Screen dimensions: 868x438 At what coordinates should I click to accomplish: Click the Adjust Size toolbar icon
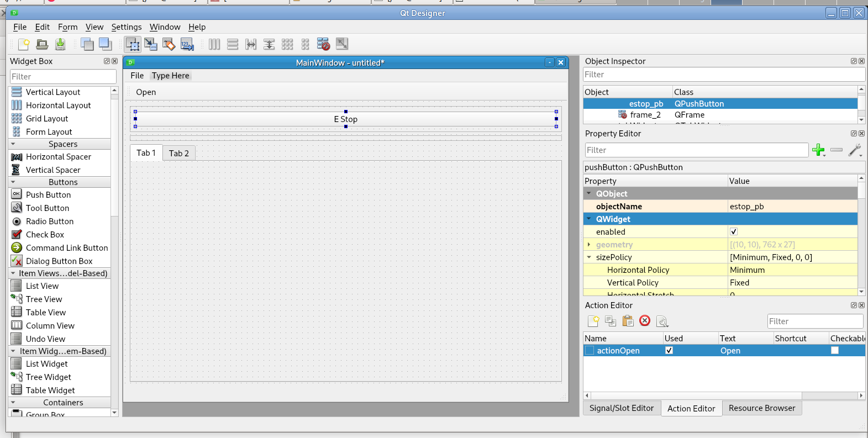[x=342, y=44]
